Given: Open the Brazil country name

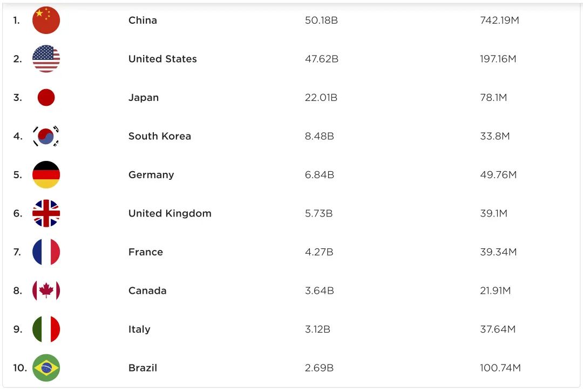Looking at the screenshot, I should pyautogui.click(x=143, y=368).
